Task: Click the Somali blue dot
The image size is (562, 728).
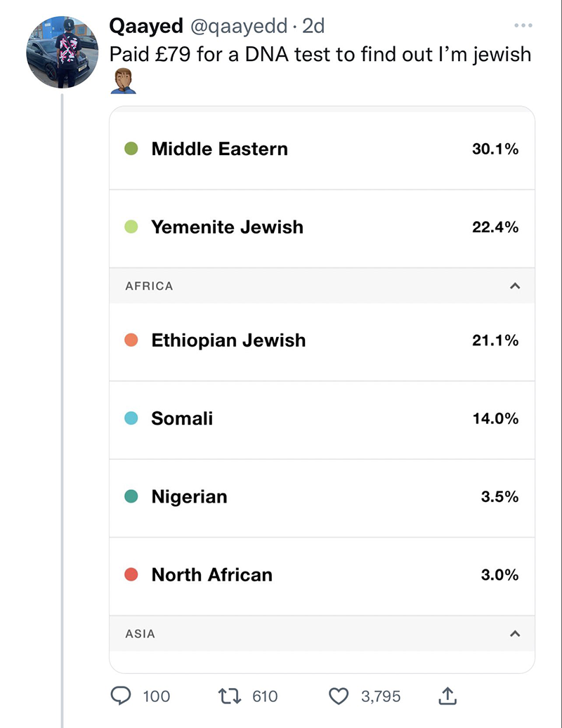Action: tap(131, 418)
